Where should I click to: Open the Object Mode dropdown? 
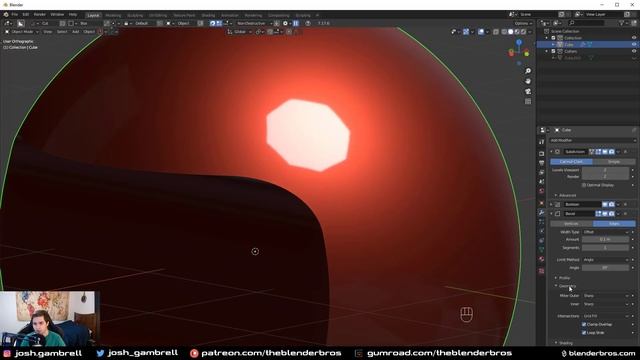pyautogui.click(x=21, y=32)
